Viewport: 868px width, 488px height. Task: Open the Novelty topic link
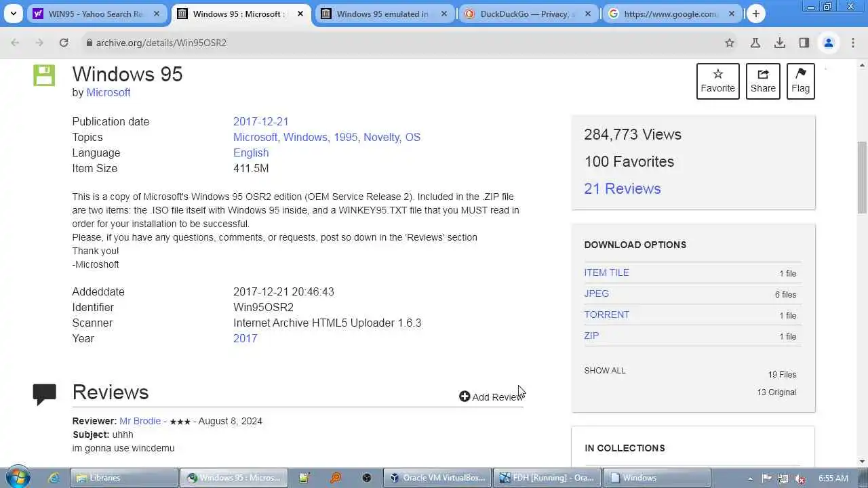click(382, 137)
